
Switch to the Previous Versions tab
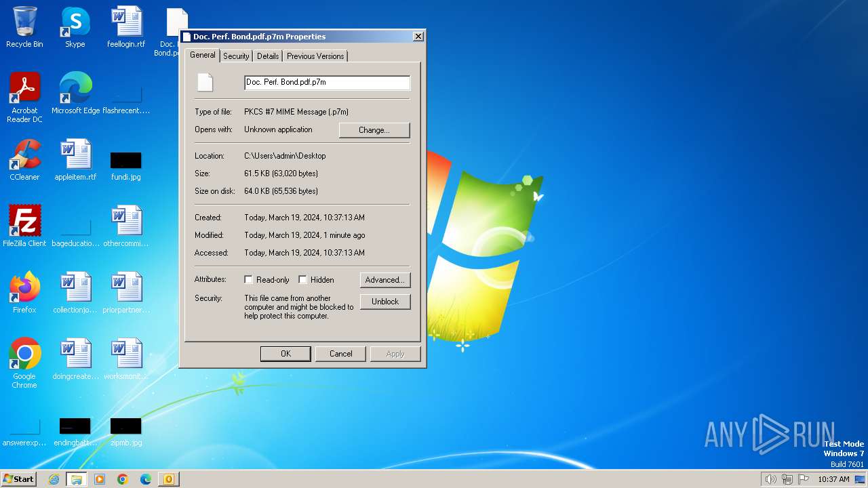(x=315, y=56)
